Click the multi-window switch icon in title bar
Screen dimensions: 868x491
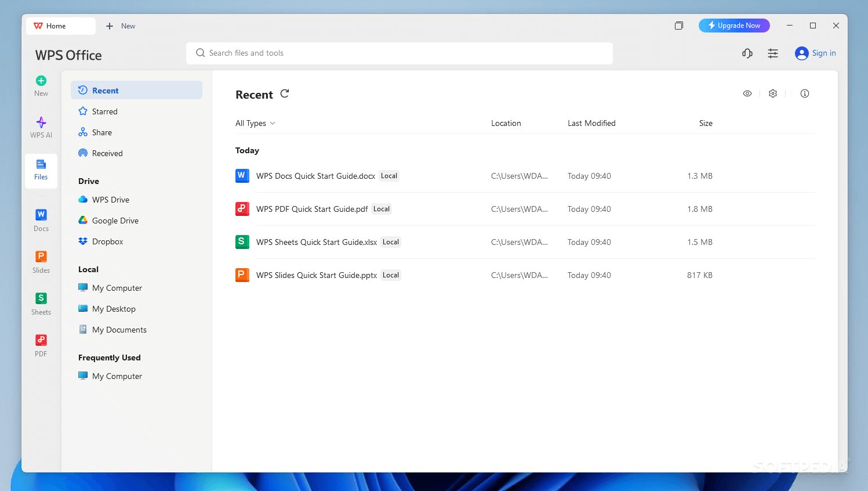[x=679, y=26]
